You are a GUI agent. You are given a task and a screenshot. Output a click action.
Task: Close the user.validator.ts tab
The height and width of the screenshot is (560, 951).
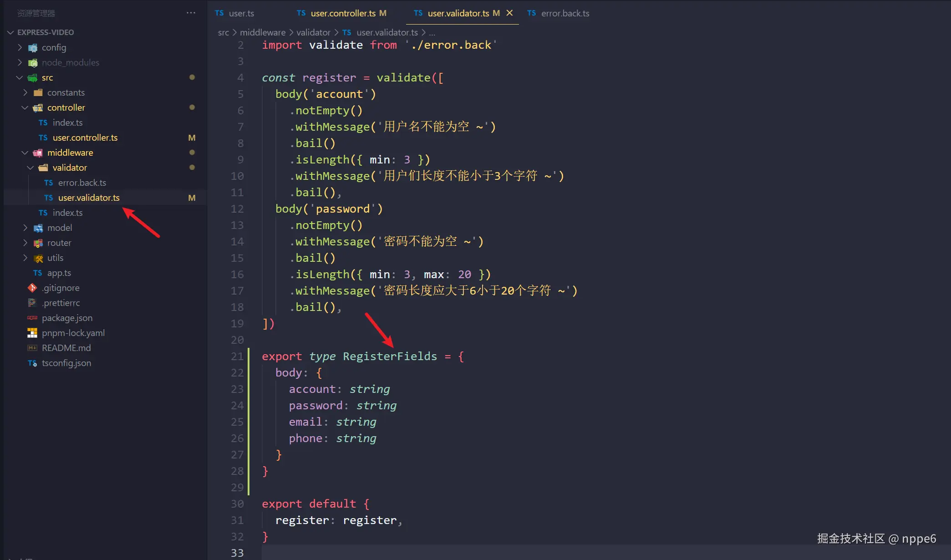(509, 13)
